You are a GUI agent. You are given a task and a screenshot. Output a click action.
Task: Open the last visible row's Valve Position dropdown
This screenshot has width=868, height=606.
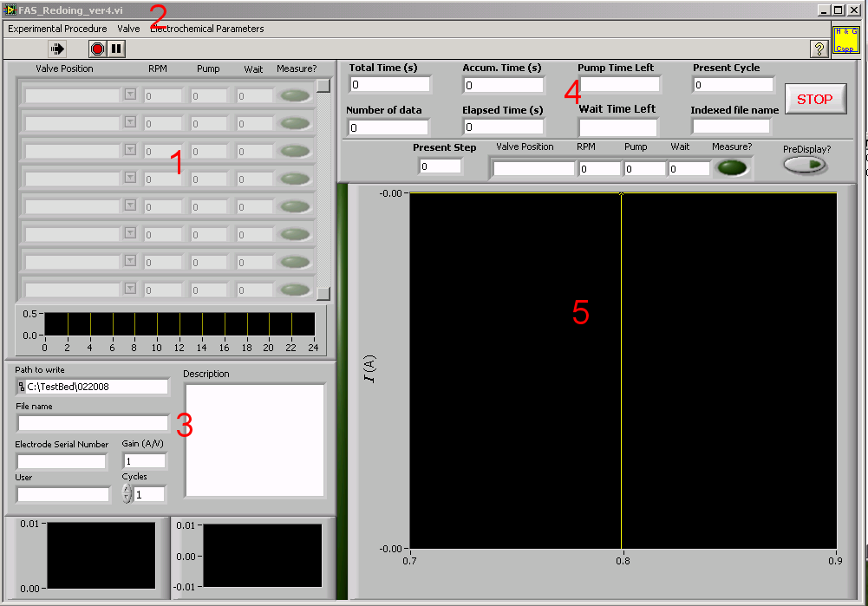click(130, 289)
